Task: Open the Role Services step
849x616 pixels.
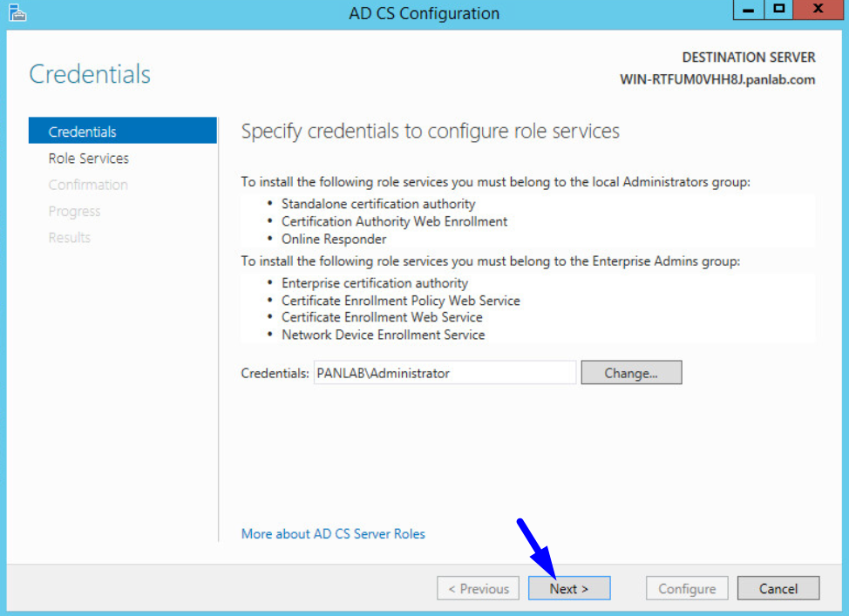Action: pyautogui.click(x=90, y=158)
